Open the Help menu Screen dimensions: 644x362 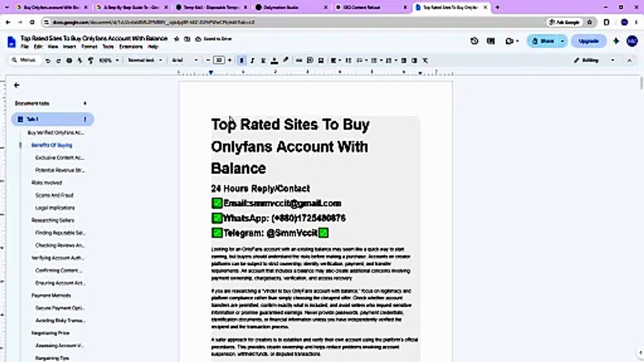(153, 47)
